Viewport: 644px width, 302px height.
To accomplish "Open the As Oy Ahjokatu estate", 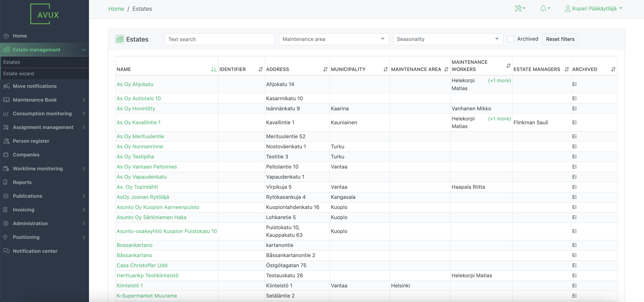I will pyautogui.click(x=135, y=84).
